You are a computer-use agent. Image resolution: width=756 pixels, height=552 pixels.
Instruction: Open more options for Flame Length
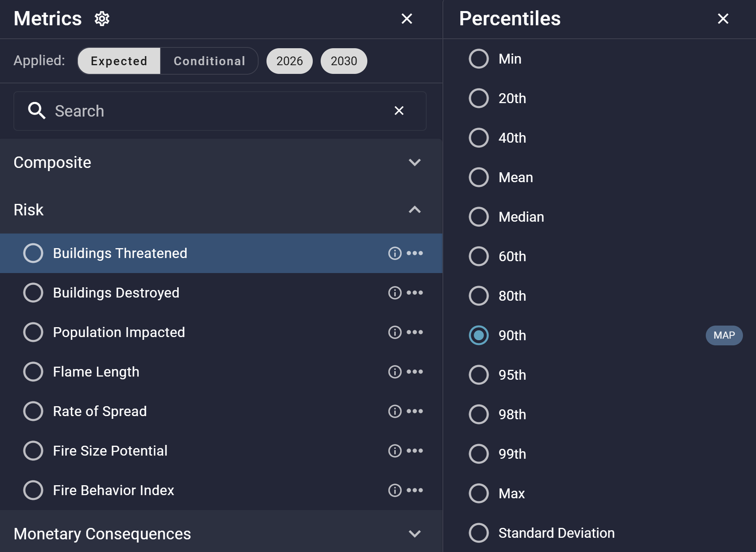pos(415,372)
